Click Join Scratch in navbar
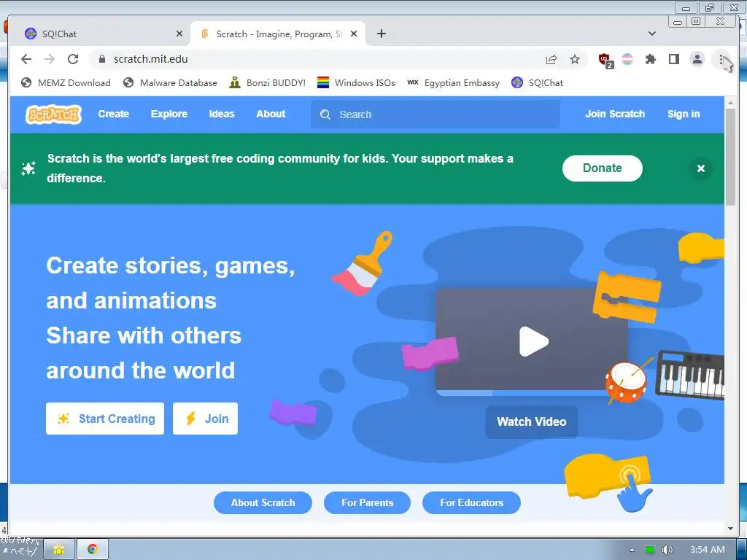The image size is (747, 560). [x=614, y=114]
